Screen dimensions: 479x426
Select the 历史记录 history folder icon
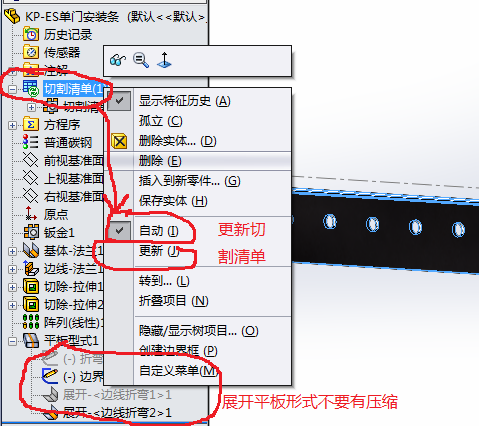[31, 34]
